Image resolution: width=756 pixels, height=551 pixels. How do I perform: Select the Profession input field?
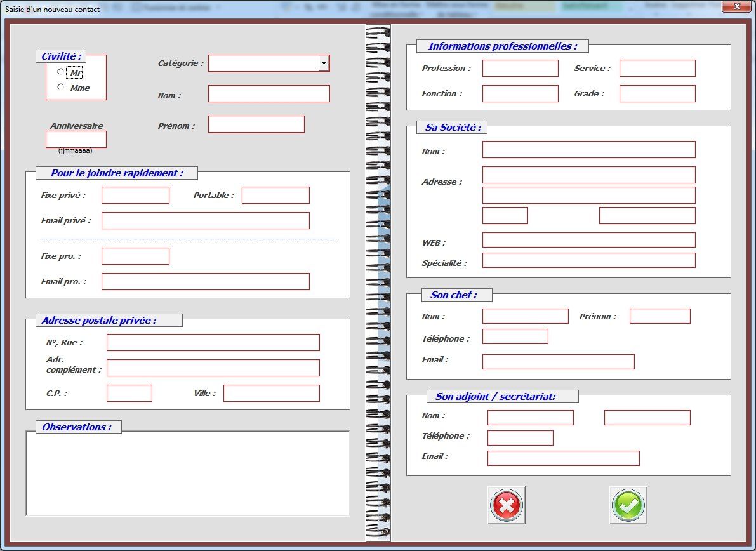pos(520,69)
